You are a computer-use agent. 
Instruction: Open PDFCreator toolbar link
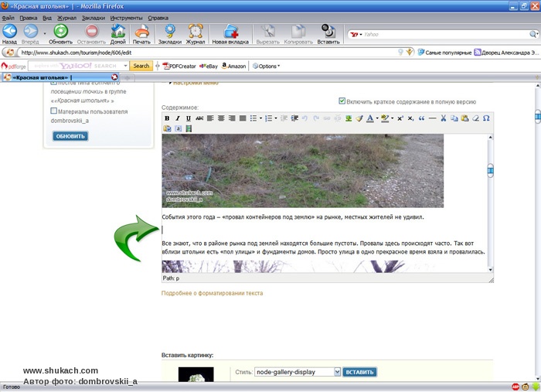point(179,66)
